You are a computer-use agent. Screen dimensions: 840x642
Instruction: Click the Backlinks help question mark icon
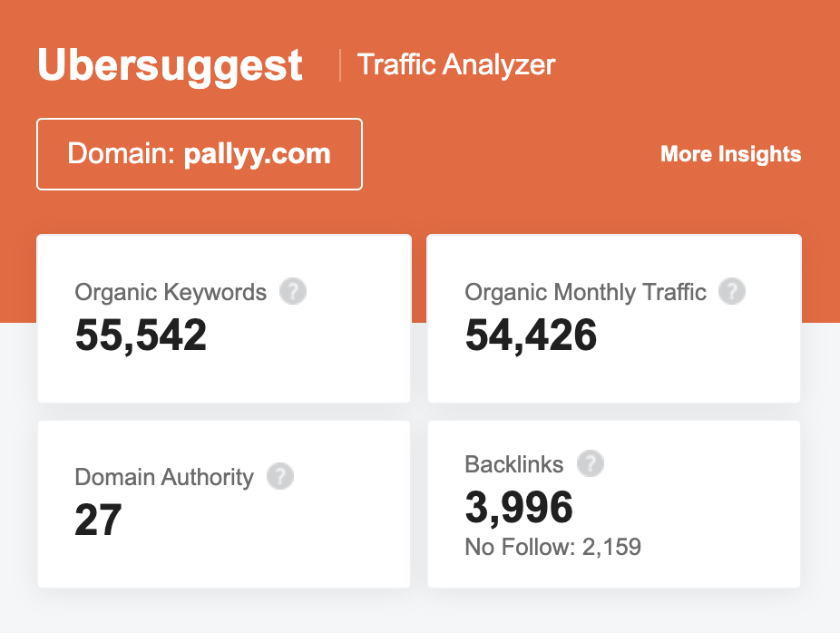(591, 463)
